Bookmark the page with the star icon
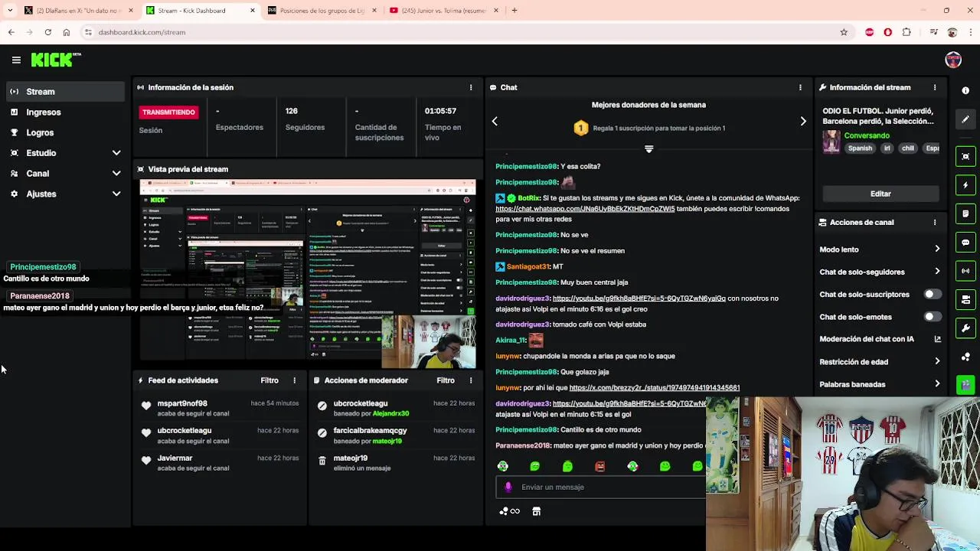The image size is (980, 551). 844,32
